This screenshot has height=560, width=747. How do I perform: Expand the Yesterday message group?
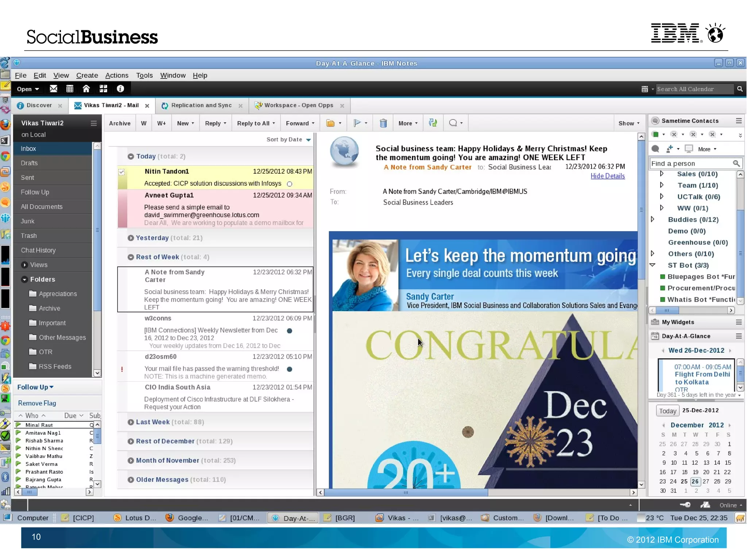131,238
